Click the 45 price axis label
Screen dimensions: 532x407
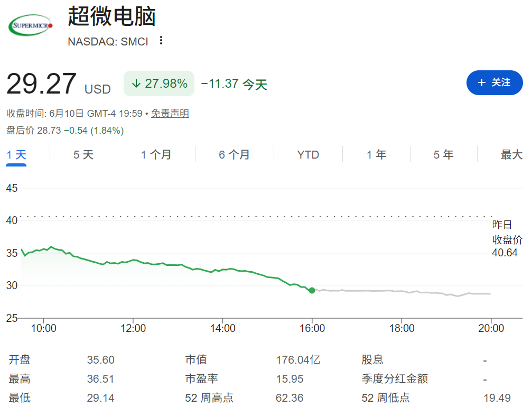click(x=12, y=188)
